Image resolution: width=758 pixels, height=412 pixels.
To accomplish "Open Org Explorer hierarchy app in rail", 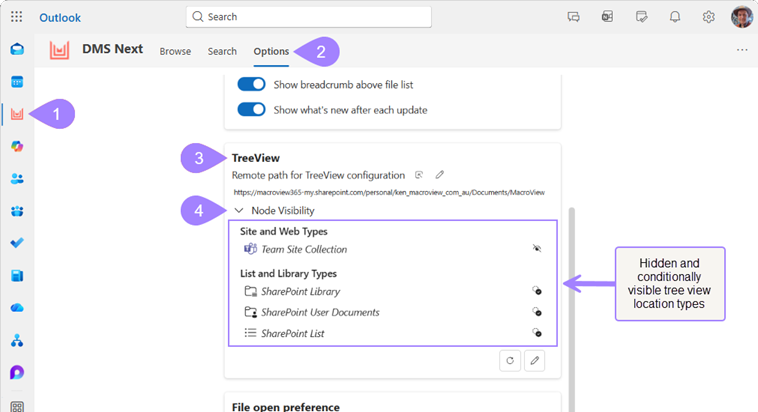I will (x=17, y=340).
